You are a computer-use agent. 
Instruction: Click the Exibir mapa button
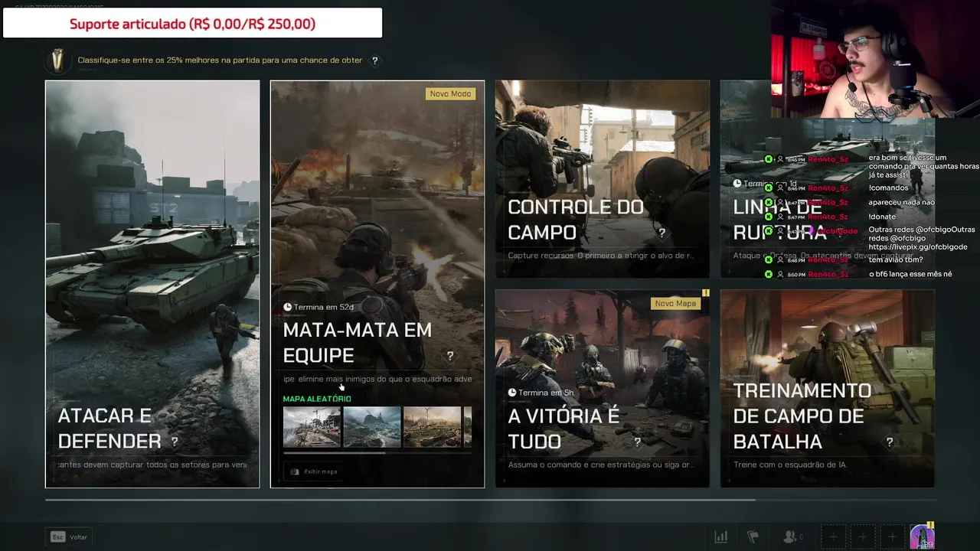[314, 471]
